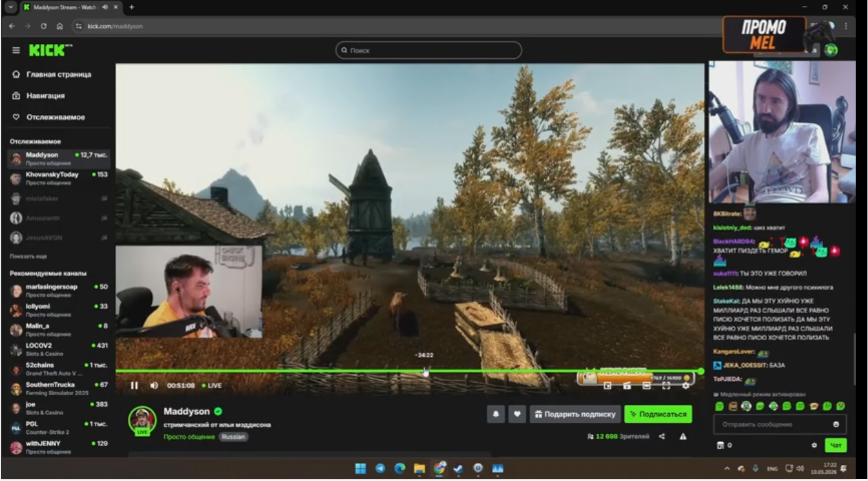Open the Windows Start menu
Screen dimensions: 868x481
pyautogui.click(x=360, y=469)
